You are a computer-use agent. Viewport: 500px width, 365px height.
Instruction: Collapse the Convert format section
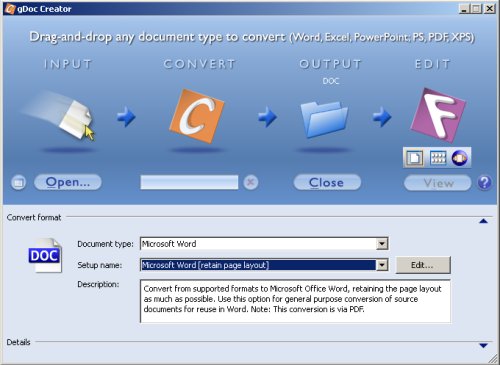point(483,221)
